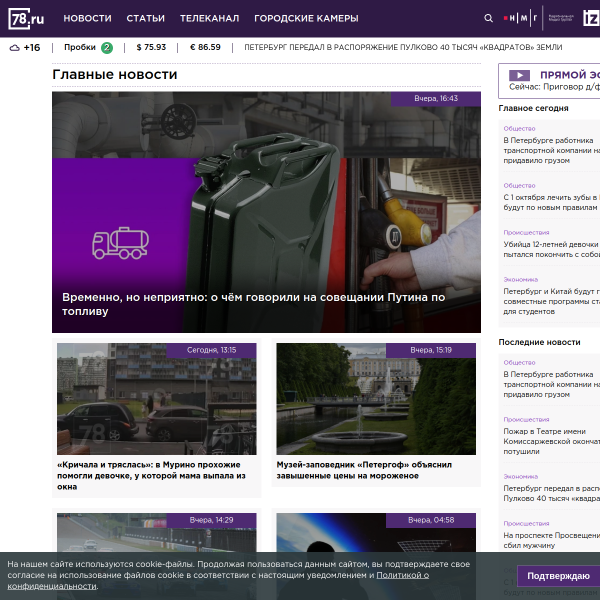
Task: Open Городские камеры section
Action: click(306, 18)
